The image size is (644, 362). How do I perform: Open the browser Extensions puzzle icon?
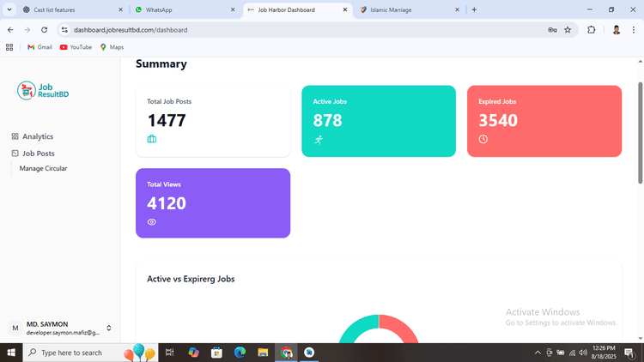[592, 29]
